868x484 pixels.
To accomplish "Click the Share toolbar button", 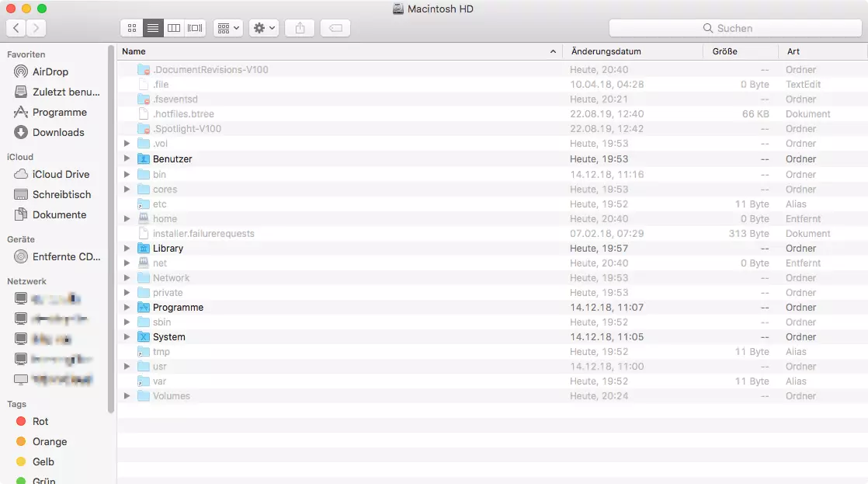I will coord(300,28).
